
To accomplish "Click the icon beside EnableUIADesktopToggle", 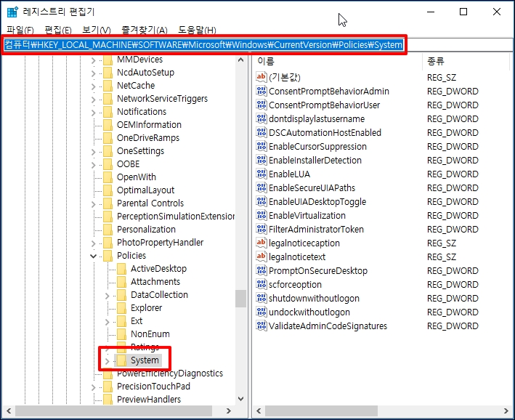I will coord(261,201).
